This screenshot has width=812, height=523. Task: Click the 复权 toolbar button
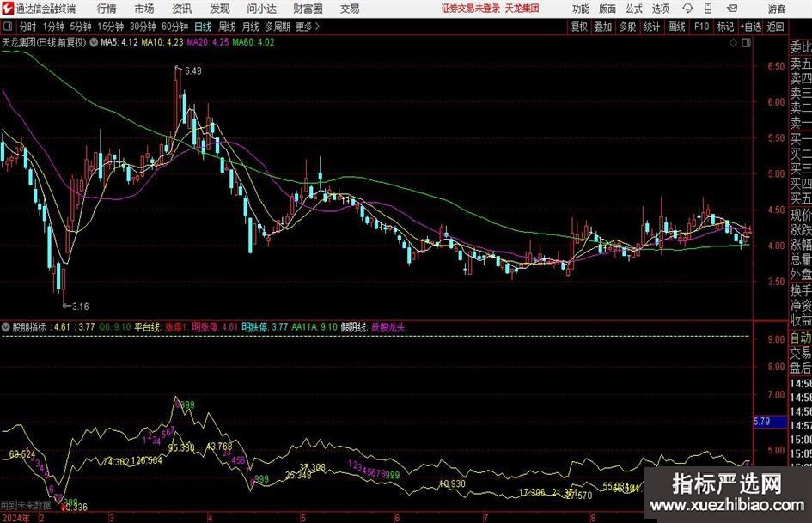(579, 27)
